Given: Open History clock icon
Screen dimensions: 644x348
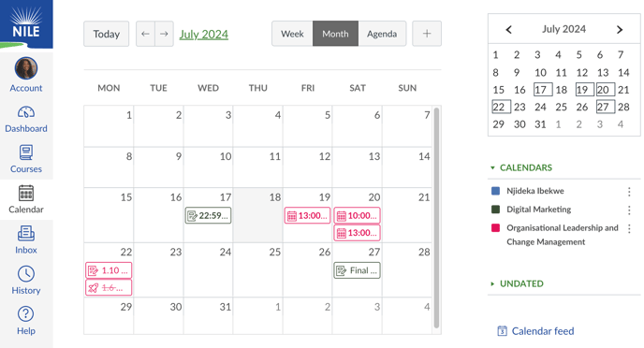Looking at the screenshot, I should click(x=26, y=274).
